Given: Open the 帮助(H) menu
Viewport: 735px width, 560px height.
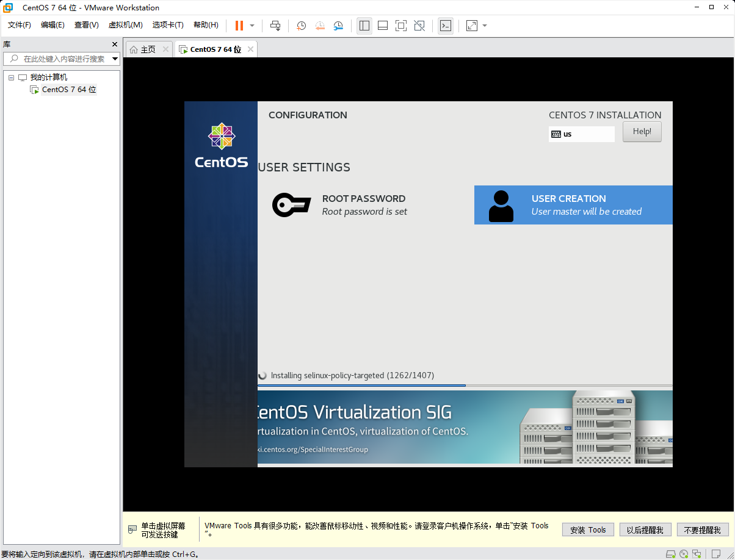Looking at the screenshot, I should point(206,25).
